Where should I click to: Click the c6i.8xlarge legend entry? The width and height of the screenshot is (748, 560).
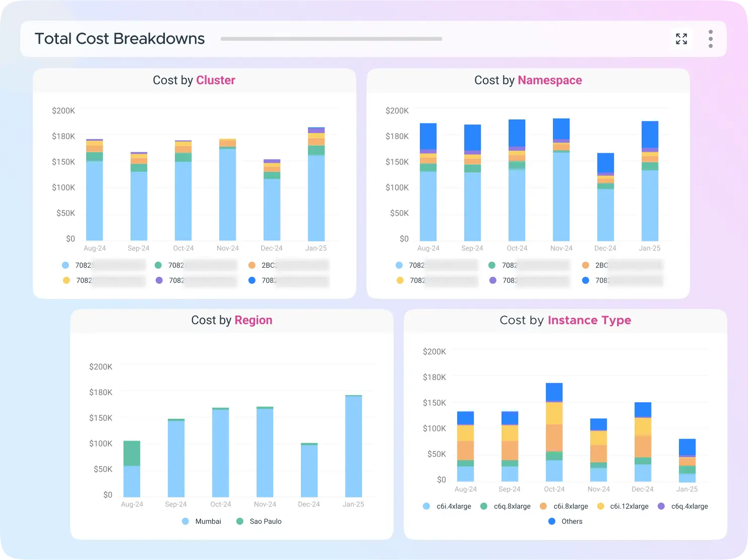point(565,506)
